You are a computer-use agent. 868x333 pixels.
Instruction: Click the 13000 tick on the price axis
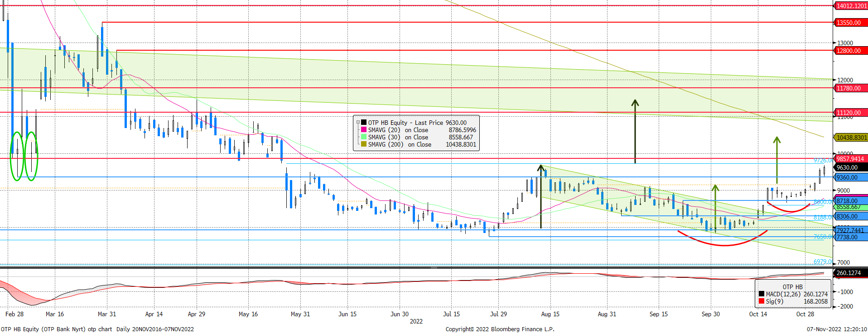tap(845, 43)
